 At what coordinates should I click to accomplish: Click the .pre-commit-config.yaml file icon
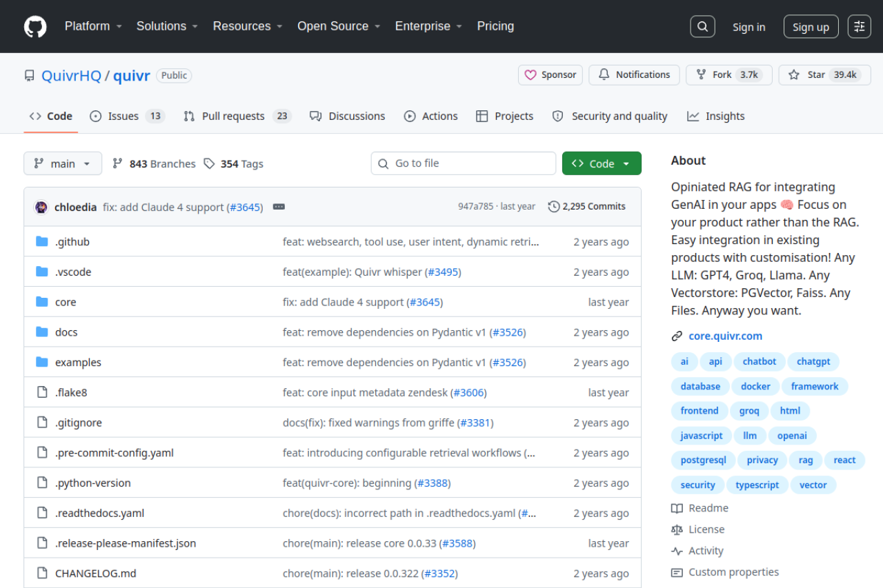click(42, 453)
